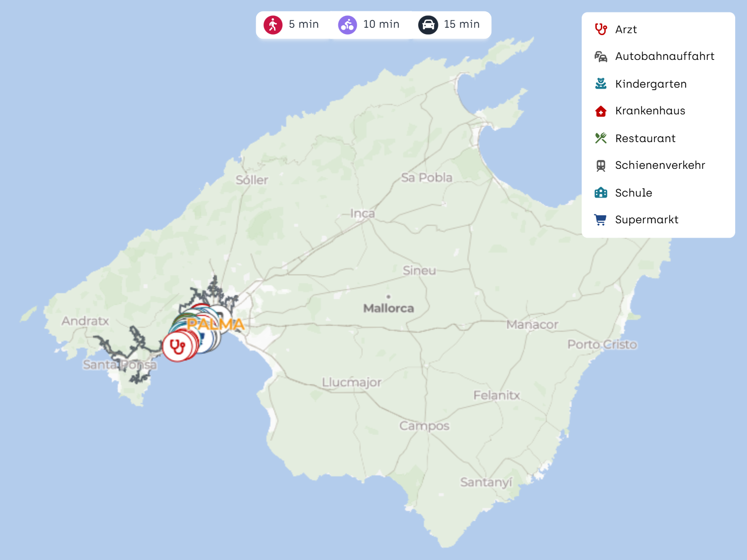This screenshot has width=747, height=560.
Task: Click the Restaurant fork and knife icon
Action: pyautogui.click(x=601, y=138)
